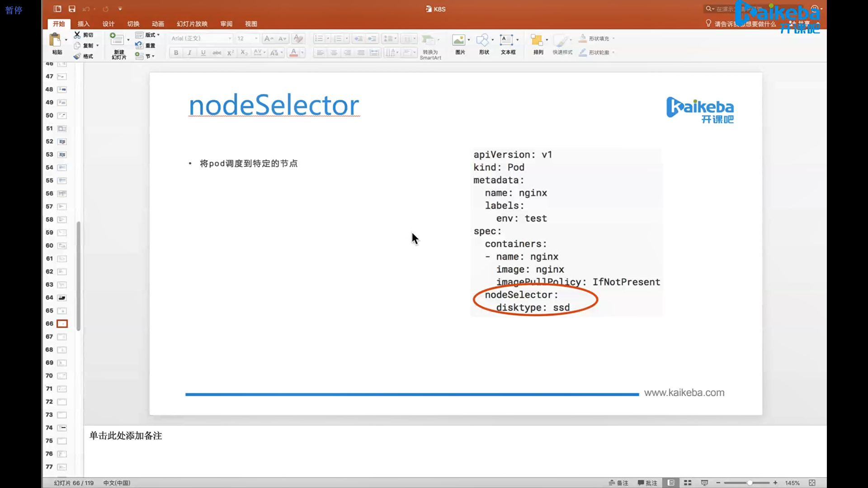Open the font name dropdown
Screen dimensions: 868x488
[230, 38]
